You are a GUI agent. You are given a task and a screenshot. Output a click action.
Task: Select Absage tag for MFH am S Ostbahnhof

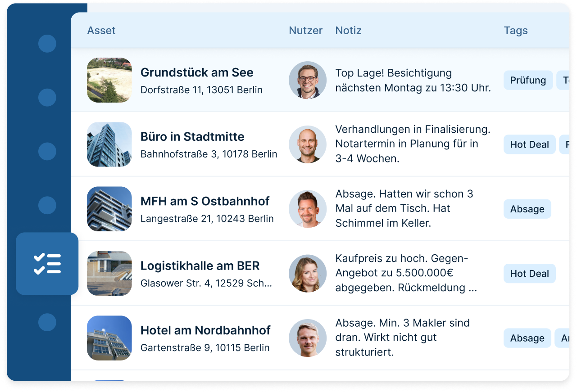[x=527, y=209]
